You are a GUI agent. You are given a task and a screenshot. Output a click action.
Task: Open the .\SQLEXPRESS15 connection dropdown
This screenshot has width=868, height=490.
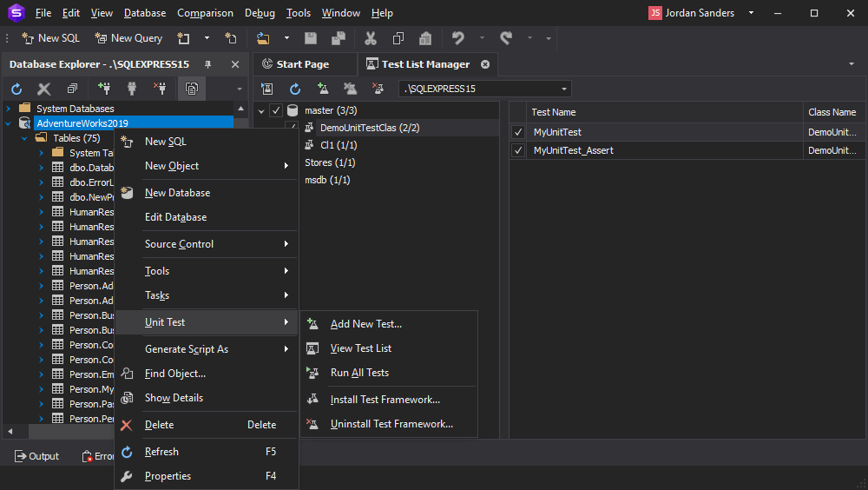coord(564,89)
